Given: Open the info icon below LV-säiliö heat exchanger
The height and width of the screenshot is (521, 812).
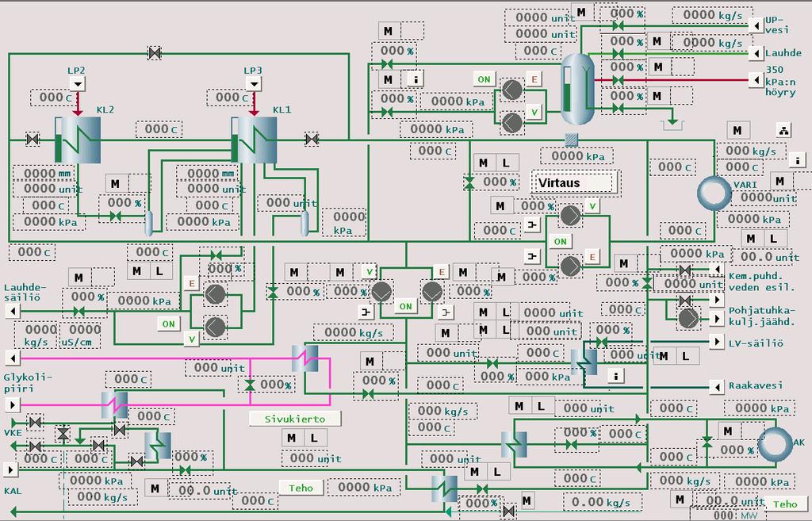Looking at the screenshot, I should point(615,376).
